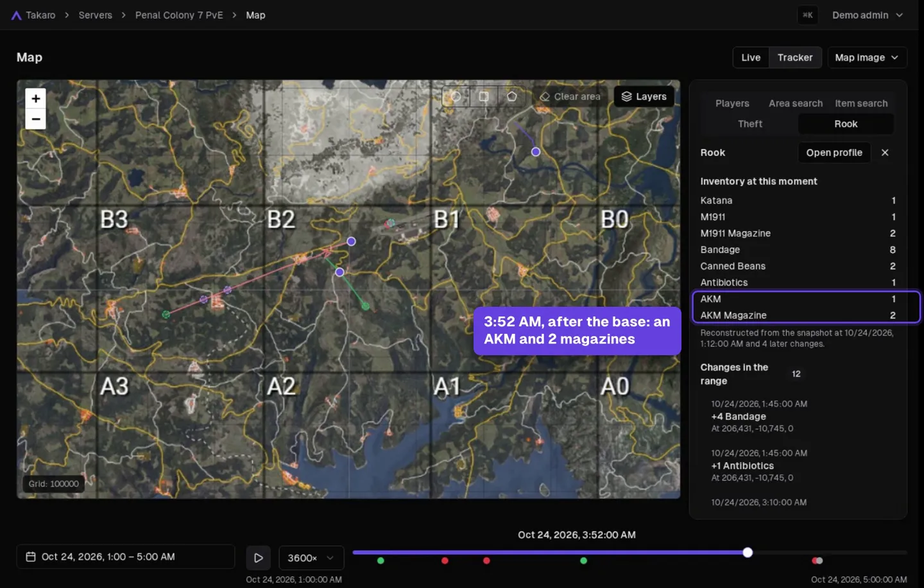Start timeline playback
Viewport: 924px width, 588px height.
(x=259, y=558)
